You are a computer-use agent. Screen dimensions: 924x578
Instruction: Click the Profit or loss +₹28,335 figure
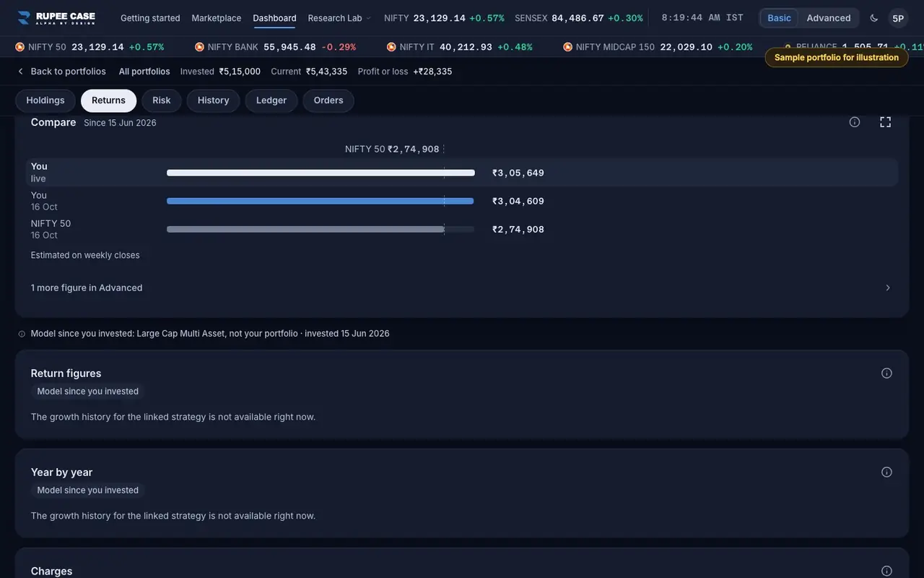point(405,72)
